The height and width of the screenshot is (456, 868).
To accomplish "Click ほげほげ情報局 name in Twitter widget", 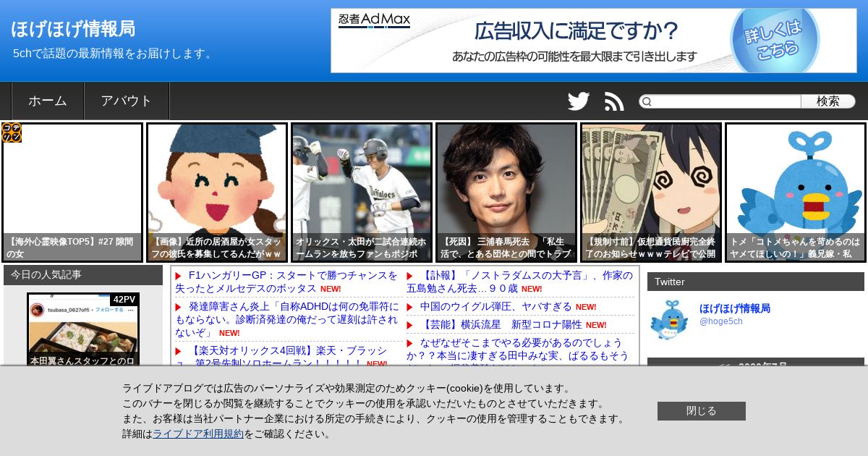I will pyautogui.click(x=735, y=308).
